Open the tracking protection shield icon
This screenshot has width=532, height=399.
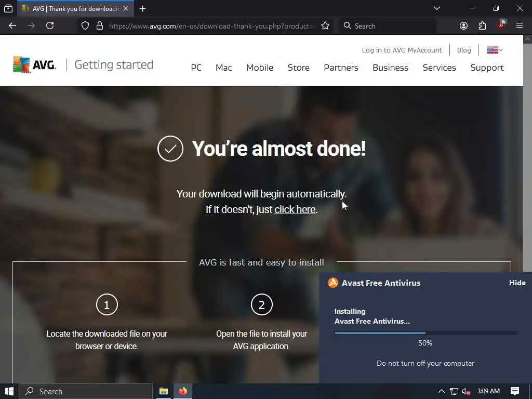click(85, 26)
